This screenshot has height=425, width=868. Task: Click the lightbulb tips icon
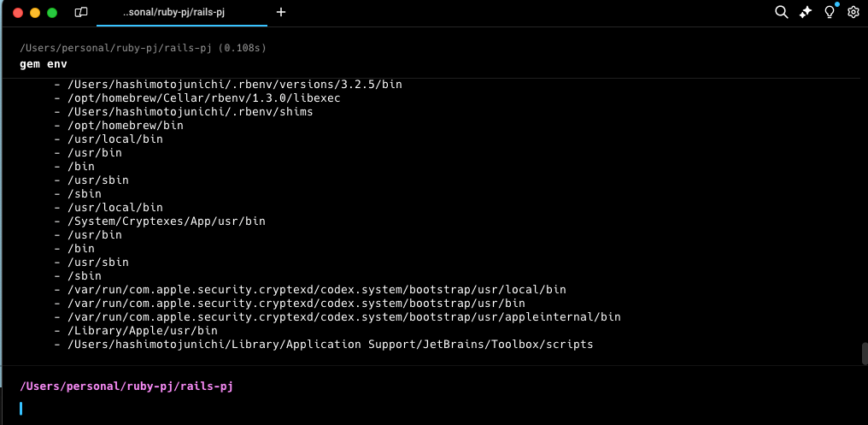tap(830, 12)
